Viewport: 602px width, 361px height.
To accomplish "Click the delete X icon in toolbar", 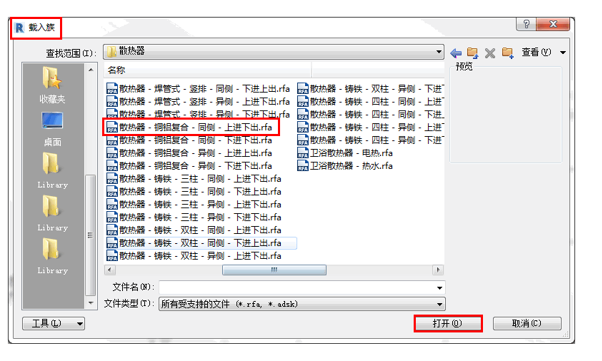I will [x=490, y=53].
